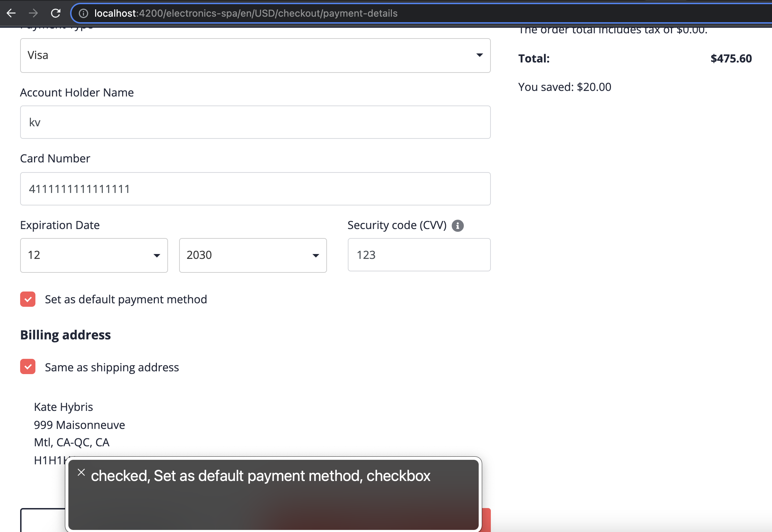Click the address bar URL text

[x=243, y=13]
